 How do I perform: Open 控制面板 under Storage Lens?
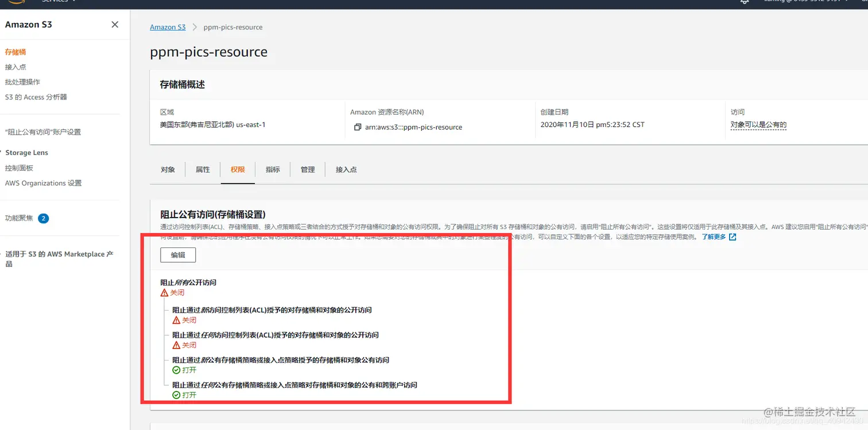click(x=19, y=168)
